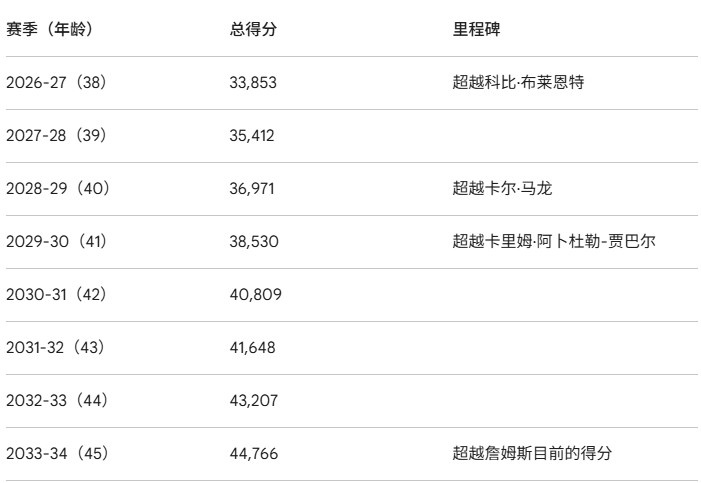Select the 2029-30（41）season cell
This screenshot has height=483, width=701.
[x=56, y=241]
